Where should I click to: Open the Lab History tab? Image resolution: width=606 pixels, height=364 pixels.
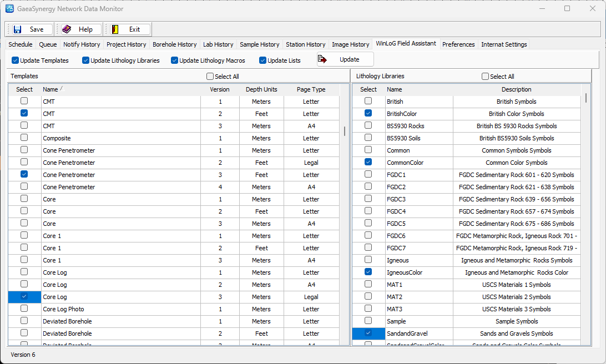218,44
